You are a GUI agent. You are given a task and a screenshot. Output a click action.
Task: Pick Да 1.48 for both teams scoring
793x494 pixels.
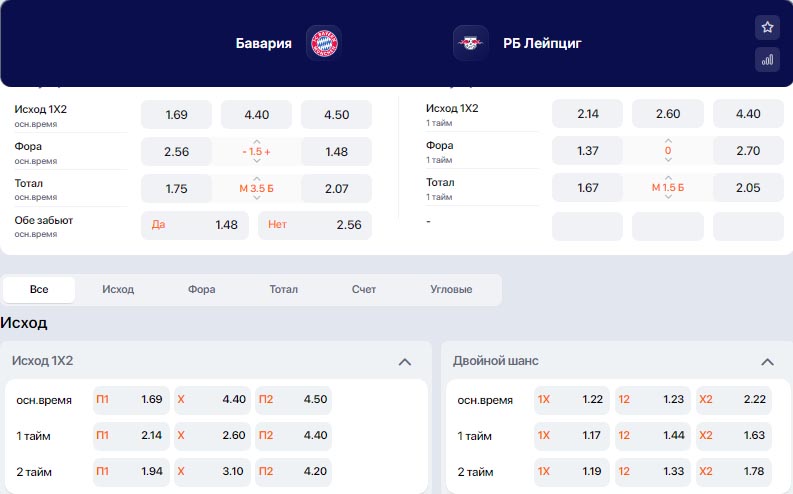point(195,225)
